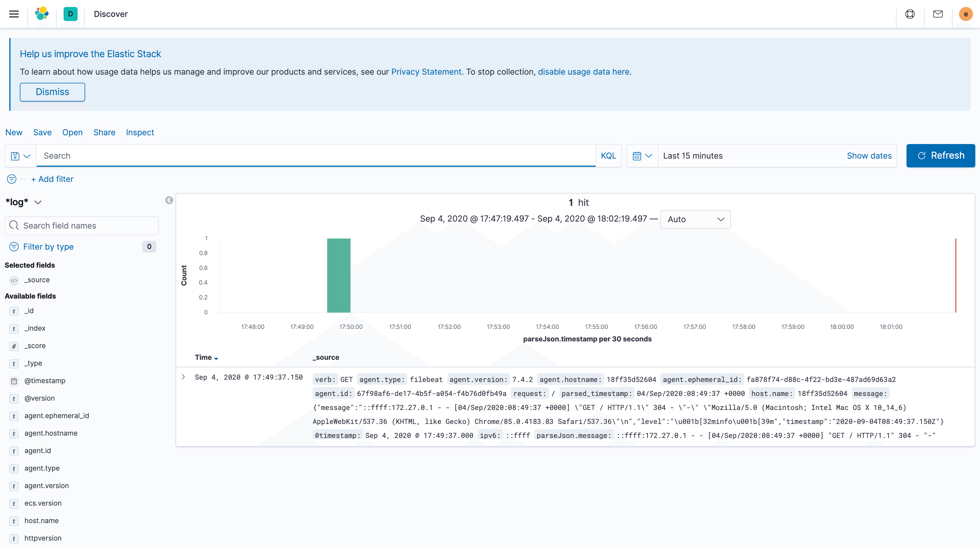Click + Add filter

coord(52,179)
